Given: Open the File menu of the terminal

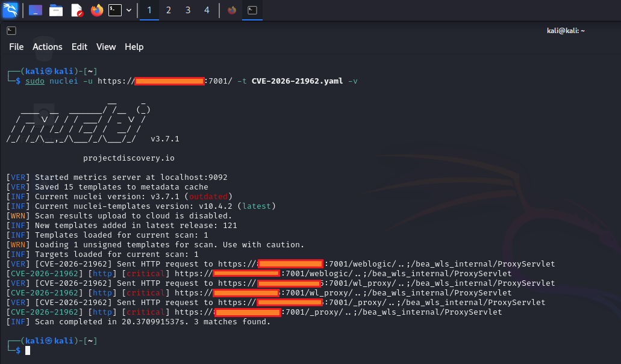Looking at the screenshot, I should [16, 46].
